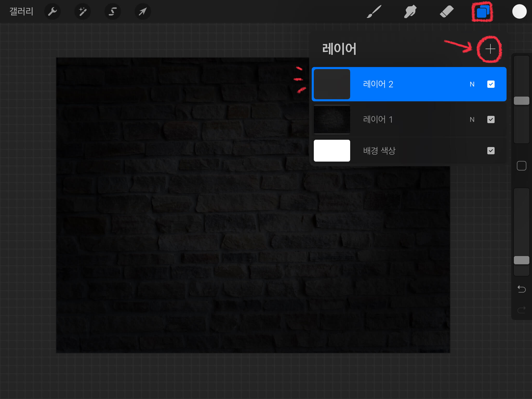This screenshot has height=399, width=532.
Task: Tap the square modify button in sidebar
Action: point(521,166)
